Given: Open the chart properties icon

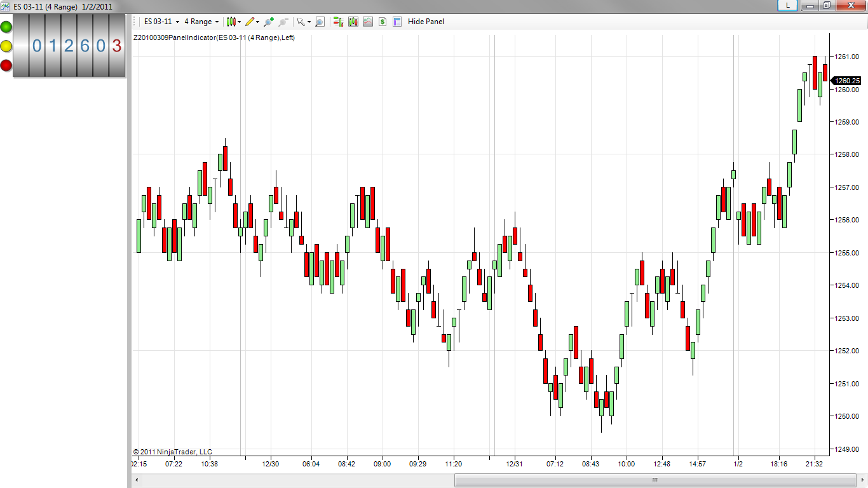Looking at the screenshot, I should pyautogui.click(x=397, y=22).
